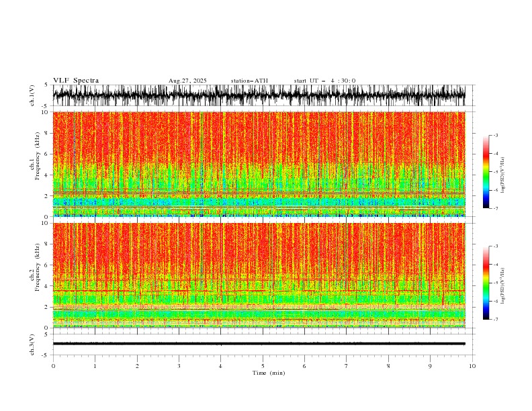
Task: Click the color bar beside the ch.1 spectrogram
Action: coord(486,172)
